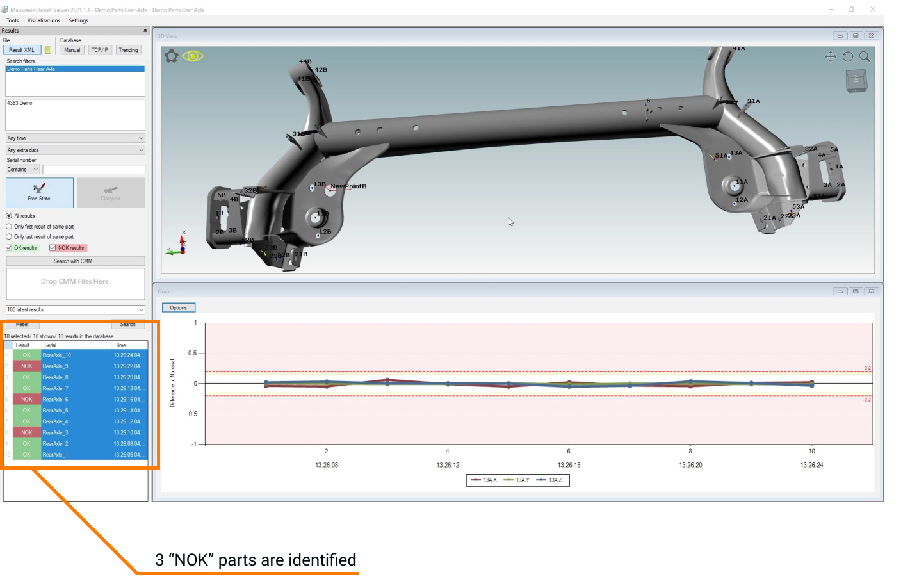Maximize the 3D View panel
This screenshot has width=910, height=588.
pyautogui.click(x=856, y=36)
